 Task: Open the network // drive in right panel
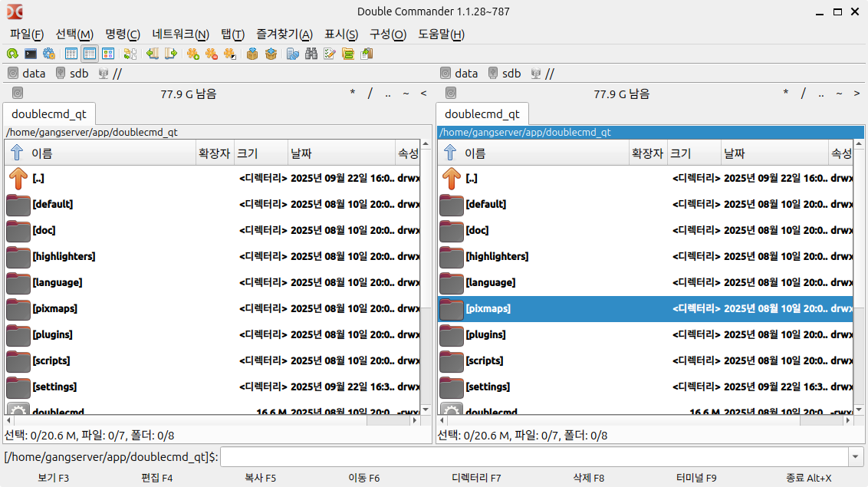543,73
